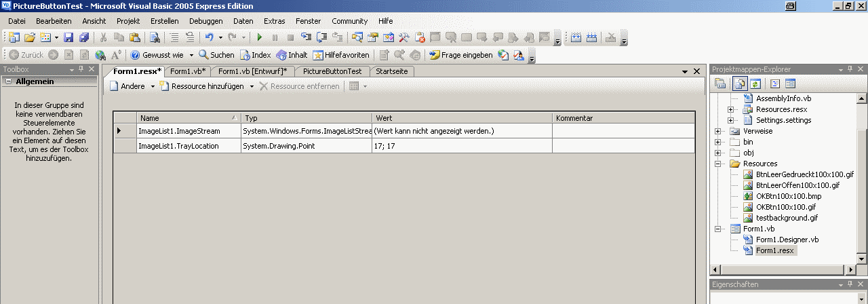Click the Open File folder icon
868x304 pixels.
click(x=30, y=37)
